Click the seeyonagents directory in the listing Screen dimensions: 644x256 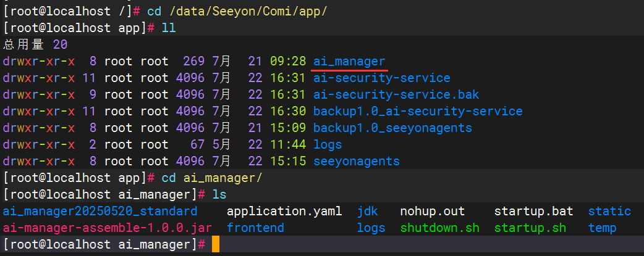[356, 162]
